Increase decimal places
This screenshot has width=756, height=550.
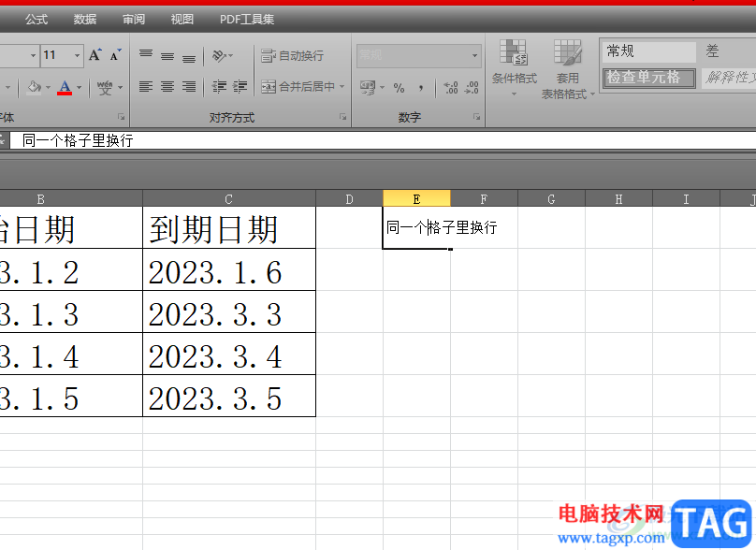point(451,88)
